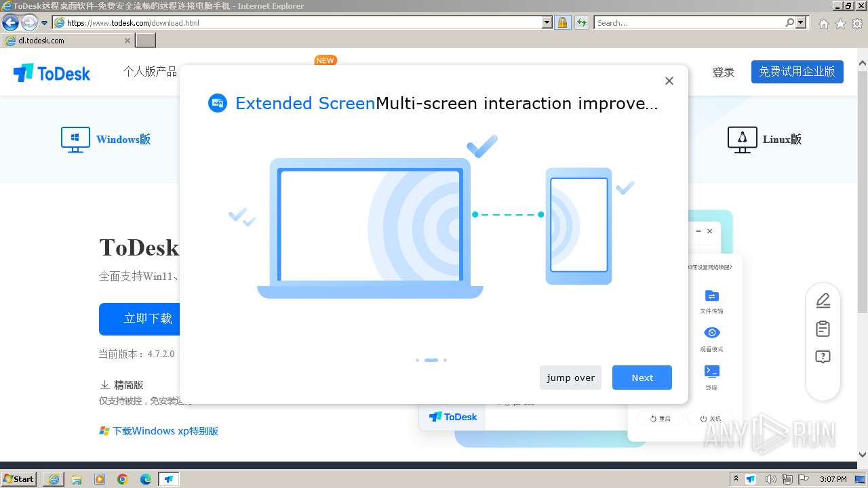Open File Explorer from taskbar
This screenshot has height=488, width=868.
click(x=77, y=479)
